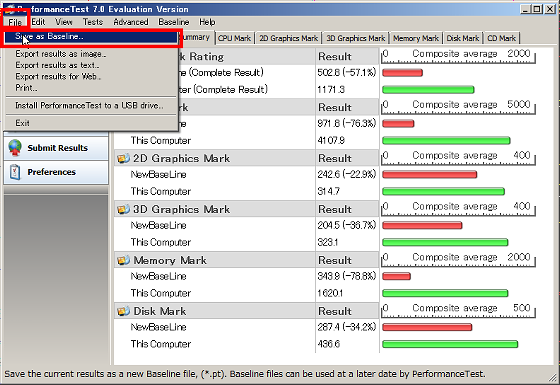Click the result value 242.6 (-22.9%)
The height and width of the screenshot is (385, 560).
(x=346, y=174)
